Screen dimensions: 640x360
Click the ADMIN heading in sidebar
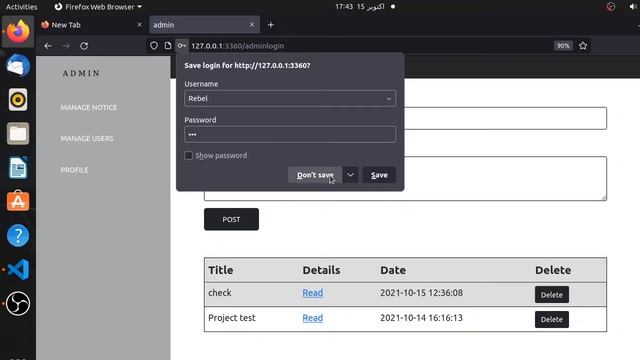tap(81, 73)
